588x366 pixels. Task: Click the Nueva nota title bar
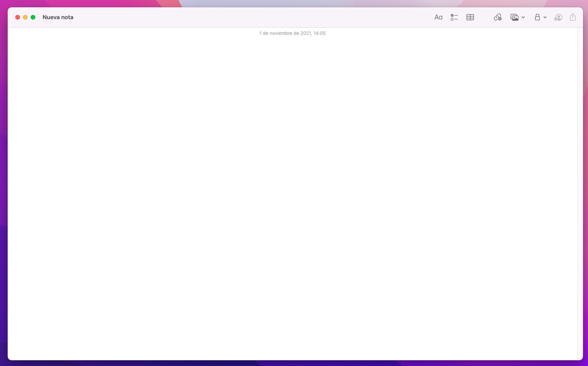coord(58,17)
